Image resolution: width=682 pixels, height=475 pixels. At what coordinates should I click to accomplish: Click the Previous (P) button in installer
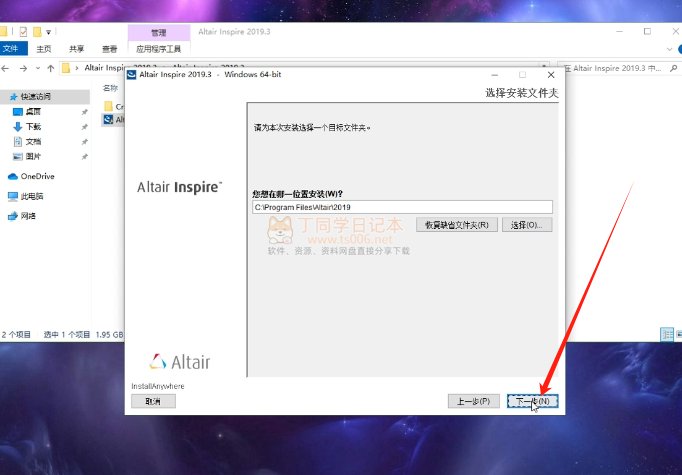pyautogui.click(x=473, y=401)
